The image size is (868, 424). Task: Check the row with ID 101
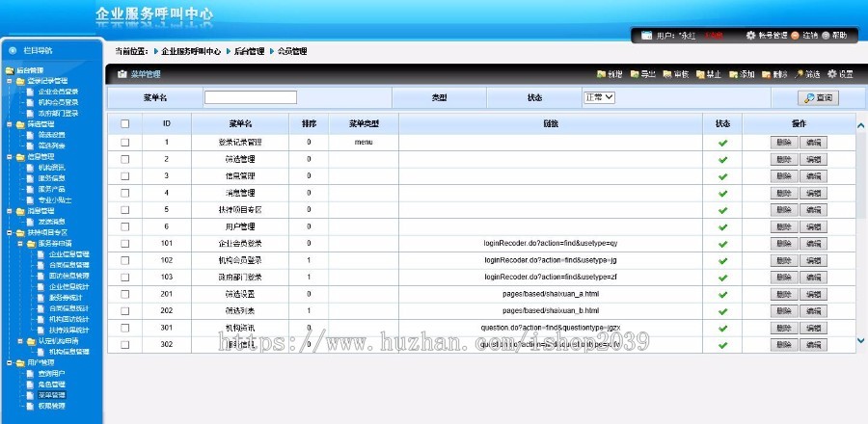[125, 243]
